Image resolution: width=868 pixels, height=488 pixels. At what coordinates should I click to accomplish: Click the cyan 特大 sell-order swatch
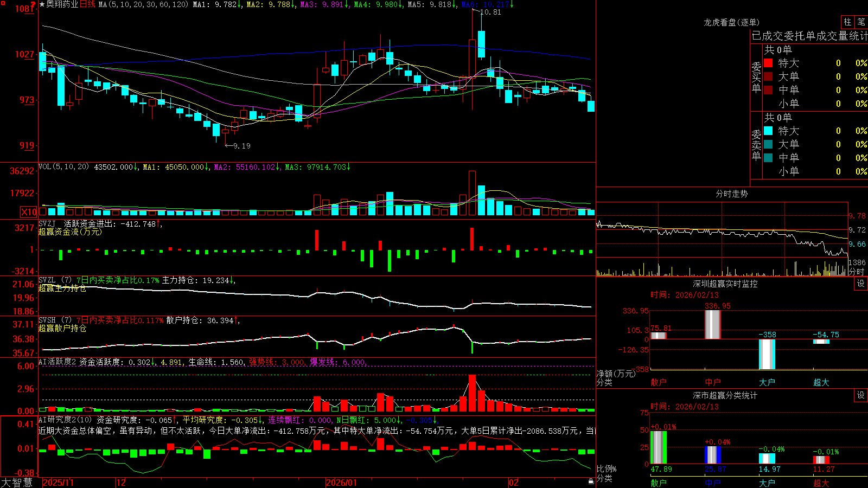click(x=768, y=131)
